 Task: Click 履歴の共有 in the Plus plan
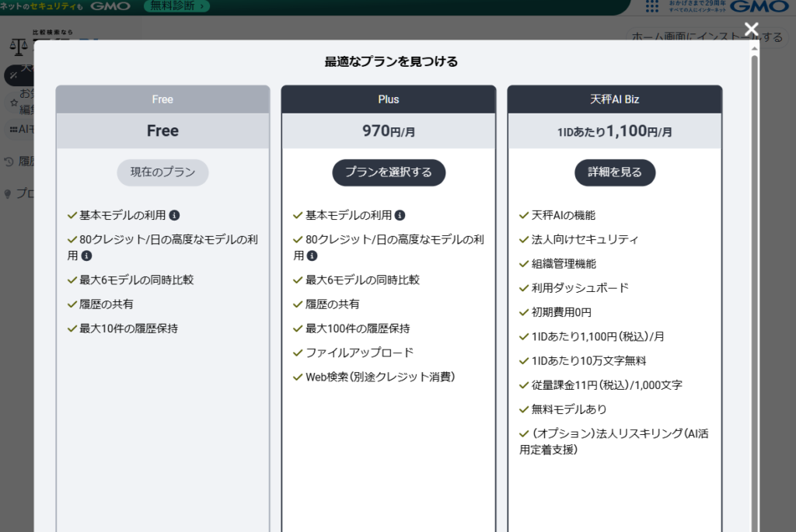pyautogui.click(x=332, y=304)
